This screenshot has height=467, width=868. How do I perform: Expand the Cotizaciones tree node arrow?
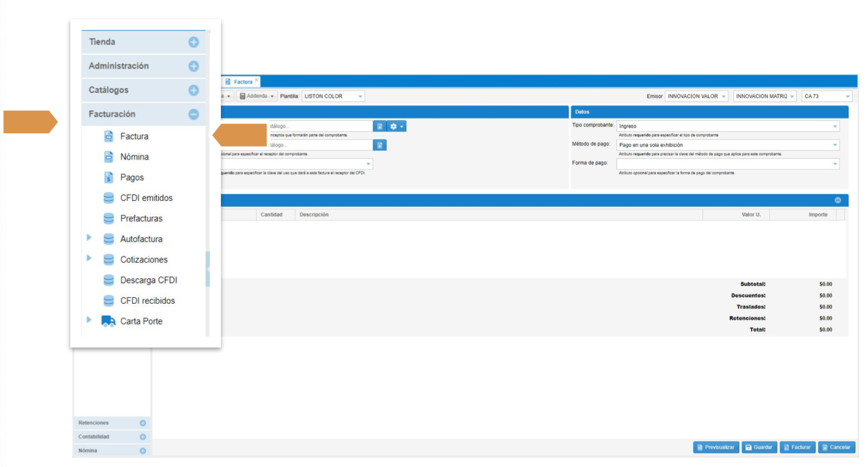coord(89,258)
